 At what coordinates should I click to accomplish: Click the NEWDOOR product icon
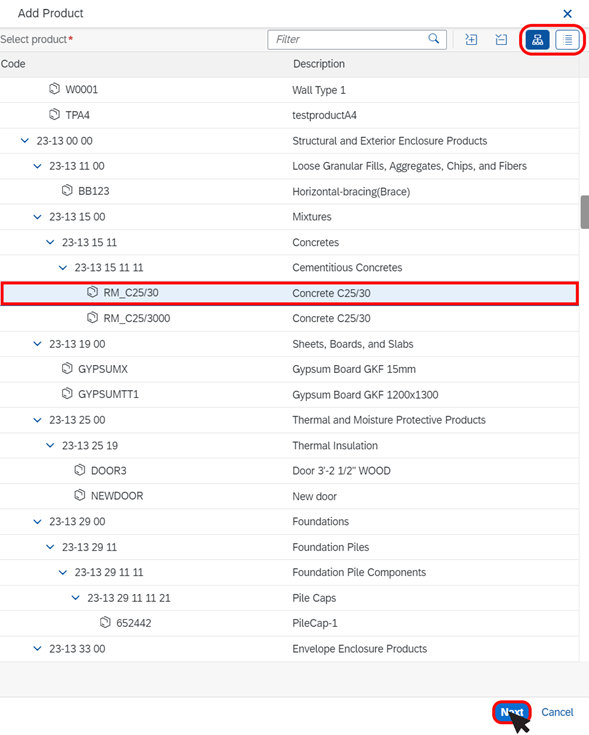click(x=80, y=495)
